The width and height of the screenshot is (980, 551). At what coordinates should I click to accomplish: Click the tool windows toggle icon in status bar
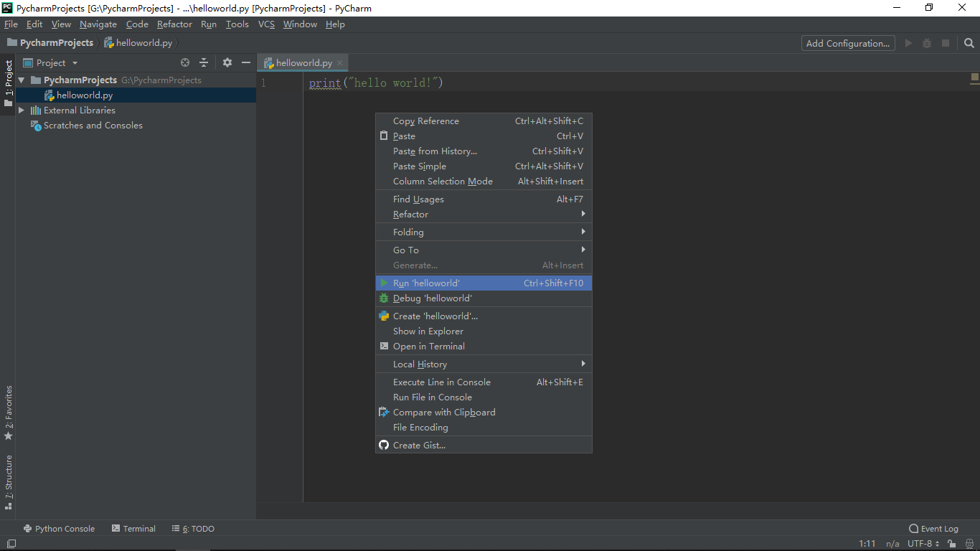pos(11,544)
